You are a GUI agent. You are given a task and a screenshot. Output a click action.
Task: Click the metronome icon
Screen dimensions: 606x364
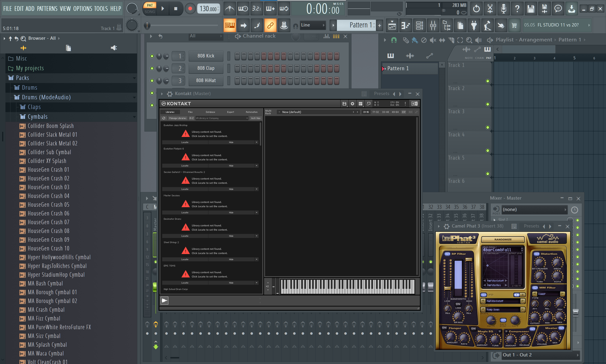(x=229, y=9)
